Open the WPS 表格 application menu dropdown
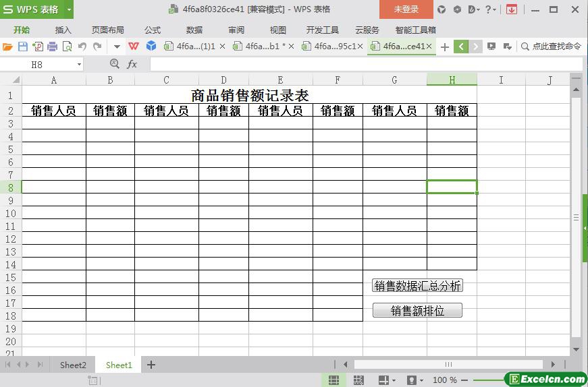588x387 pixels. (69, 9)
